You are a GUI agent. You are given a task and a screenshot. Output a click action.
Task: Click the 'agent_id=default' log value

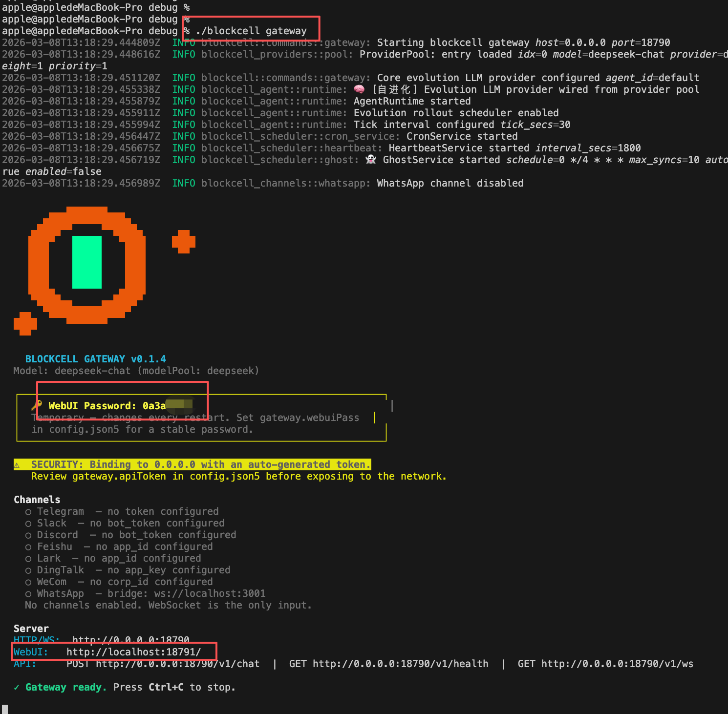pos(653,78)
